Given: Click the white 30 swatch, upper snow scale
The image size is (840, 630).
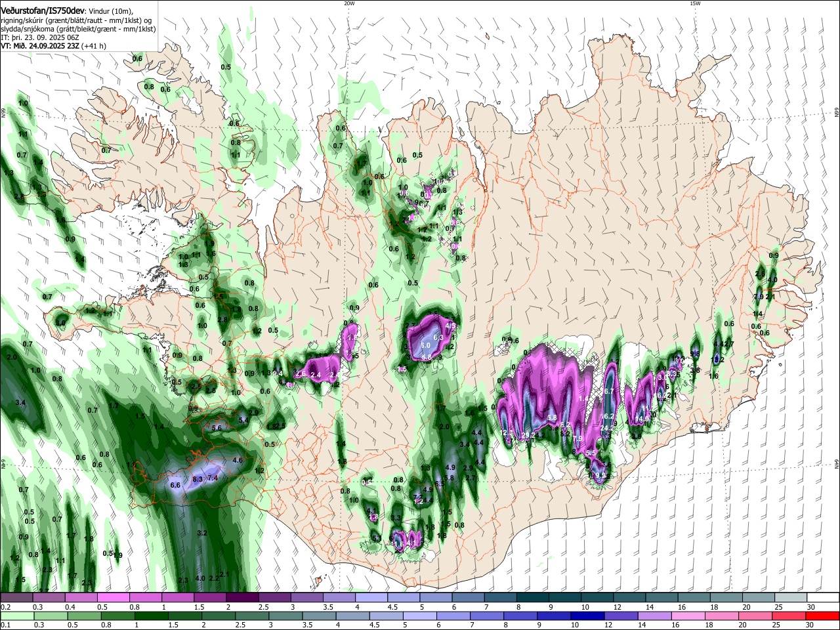Looking at the screenshot, I should (823, 598).
